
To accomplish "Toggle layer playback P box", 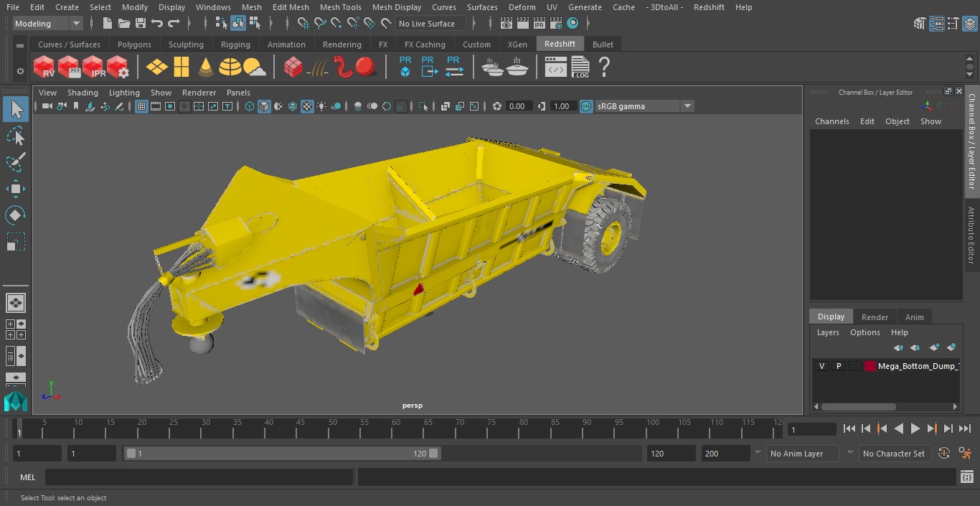I will (x=838, y=366).
